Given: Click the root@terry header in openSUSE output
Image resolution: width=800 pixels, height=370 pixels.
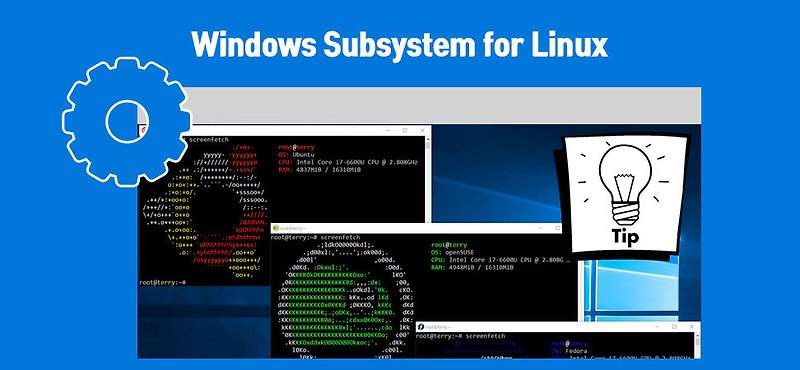Looking at the screenshot, I should pos(449,245).
